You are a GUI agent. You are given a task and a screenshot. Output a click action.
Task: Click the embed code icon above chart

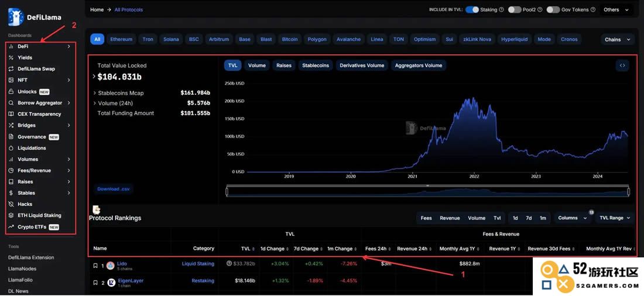tap(622, 66)
